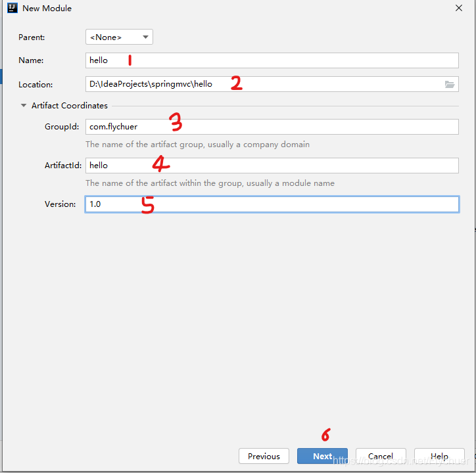This screenshot has width=476, height=473.
Task: Click the Location: label
Action: [36, 85]
